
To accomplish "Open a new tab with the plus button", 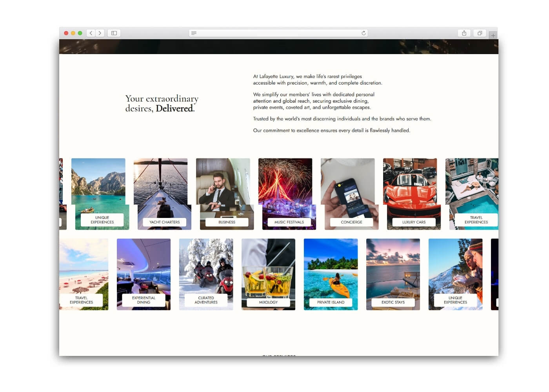I will [493, 35].
